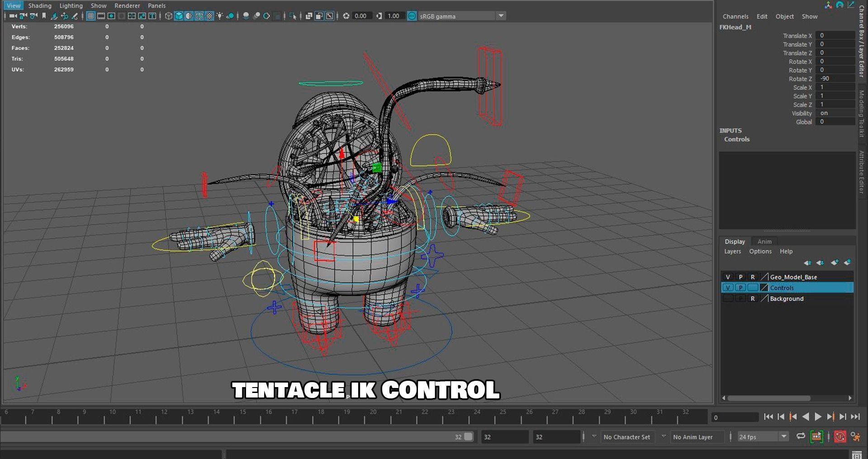Open the 24 fps dropdown
The image size is (868, 459).
[x=763, y=437]
